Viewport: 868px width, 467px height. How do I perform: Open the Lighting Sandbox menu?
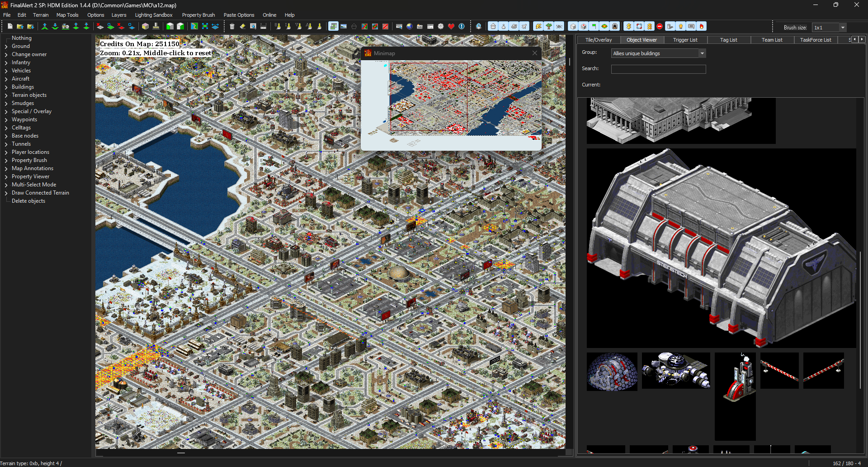(x=154, y=15)
